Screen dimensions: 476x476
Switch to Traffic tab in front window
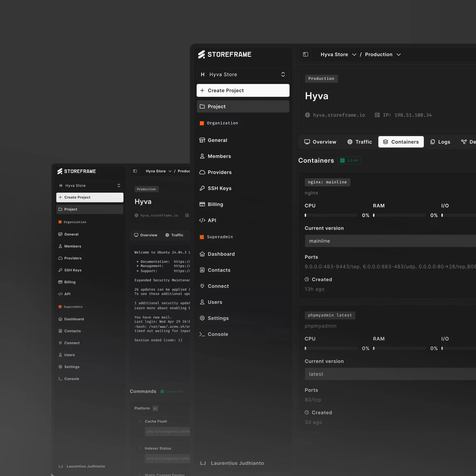359,142
